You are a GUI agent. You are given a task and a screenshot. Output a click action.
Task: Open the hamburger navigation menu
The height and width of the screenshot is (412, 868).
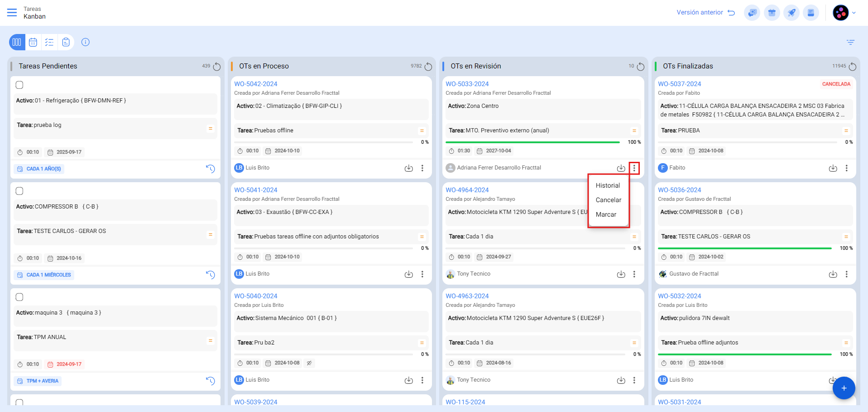(x=12, y=13)
